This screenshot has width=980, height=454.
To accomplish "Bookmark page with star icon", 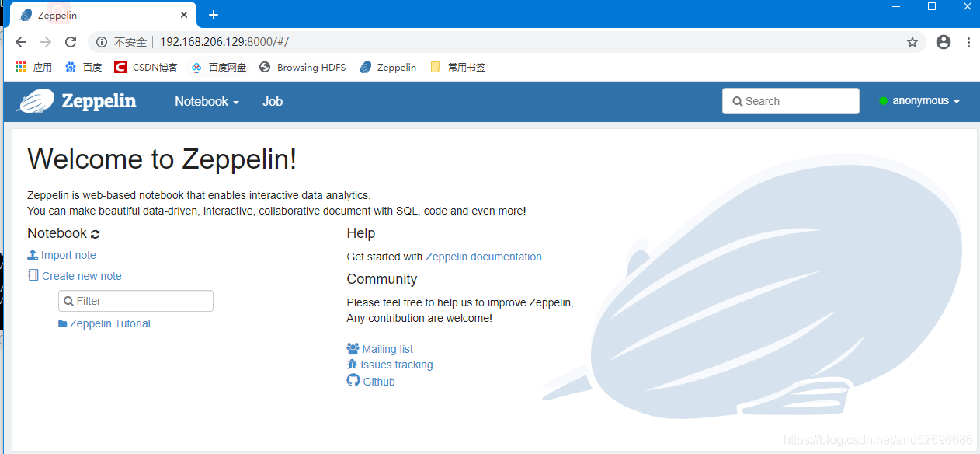I will click(x=912, y=42).
